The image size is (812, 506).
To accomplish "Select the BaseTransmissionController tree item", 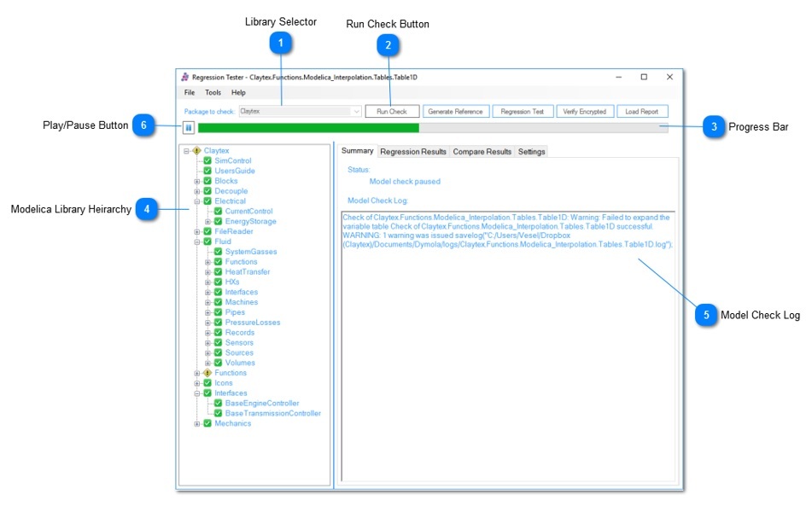I will click(x=273, y=413).
